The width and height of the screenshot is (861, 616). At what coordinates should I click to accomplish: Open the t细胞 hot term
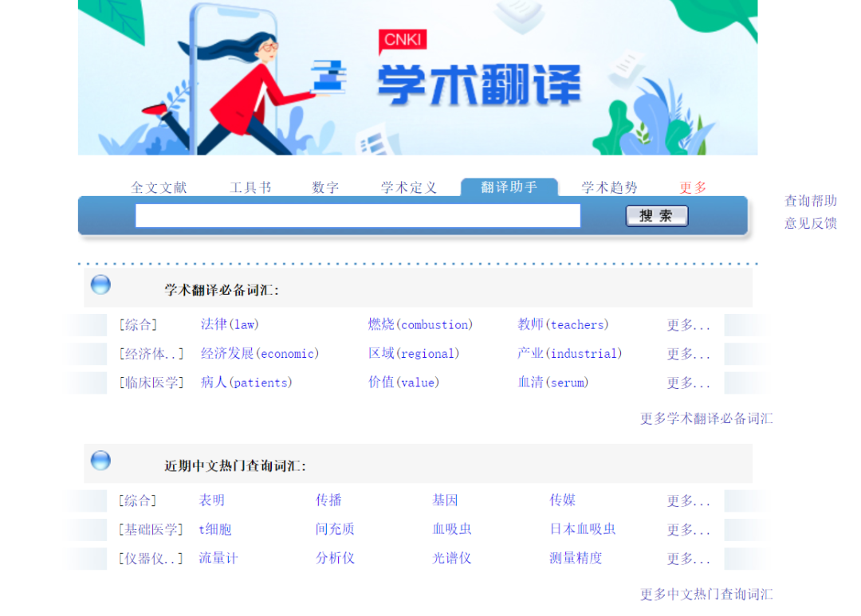tap(215, 529)
